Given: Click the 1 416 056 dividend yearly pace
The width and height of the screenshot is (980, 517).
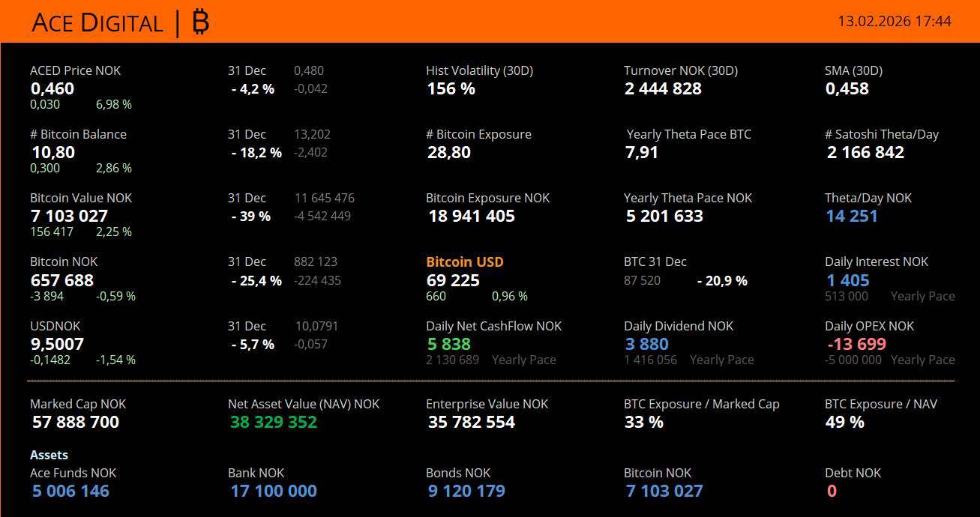Looking at the screenshot, I should pos(650,360).
